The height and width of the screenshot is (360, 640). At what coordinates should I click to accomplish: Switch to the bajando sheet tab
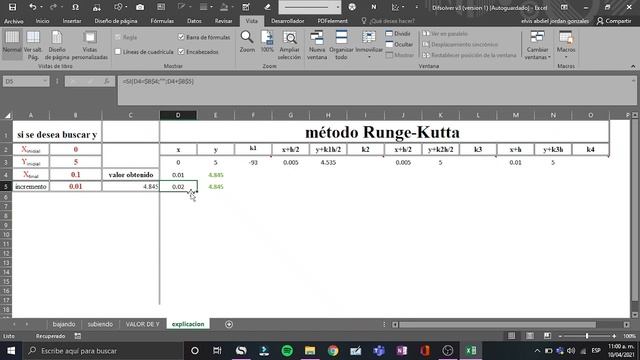pos(64,324)
